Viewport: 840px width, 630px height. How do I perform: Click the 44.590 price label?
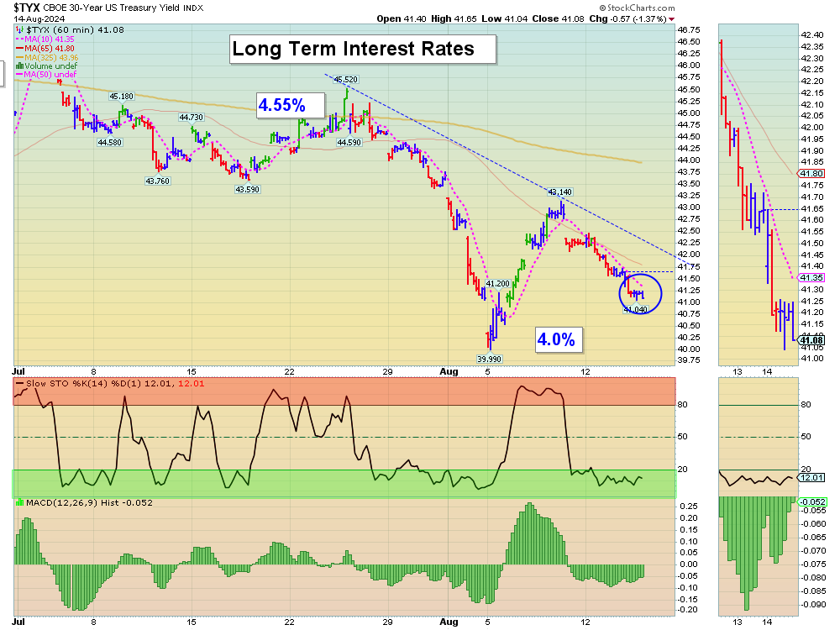pyautogui.click(x=349, y=143)
